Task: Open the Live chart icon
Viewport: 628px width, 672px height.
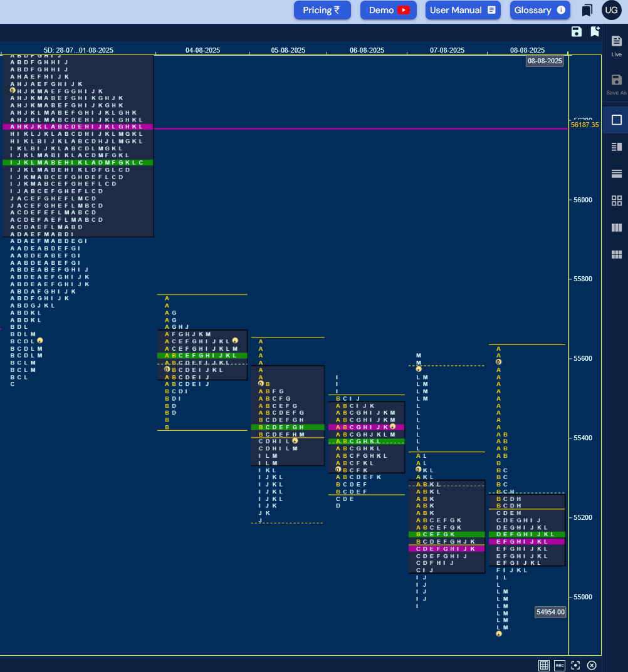Action: pos(617,46)
